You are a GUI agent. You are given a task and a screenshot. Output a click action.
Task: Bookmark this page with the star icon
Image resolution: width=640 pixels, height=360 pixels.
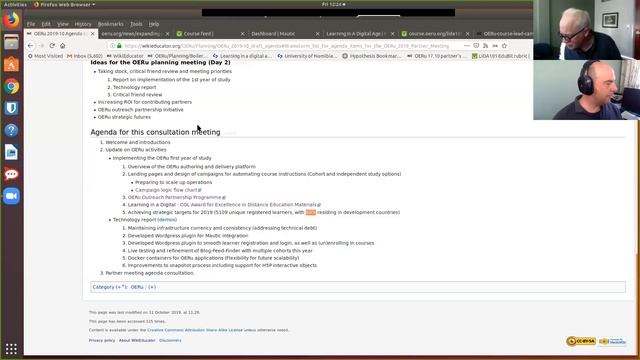tap(504, 46)
